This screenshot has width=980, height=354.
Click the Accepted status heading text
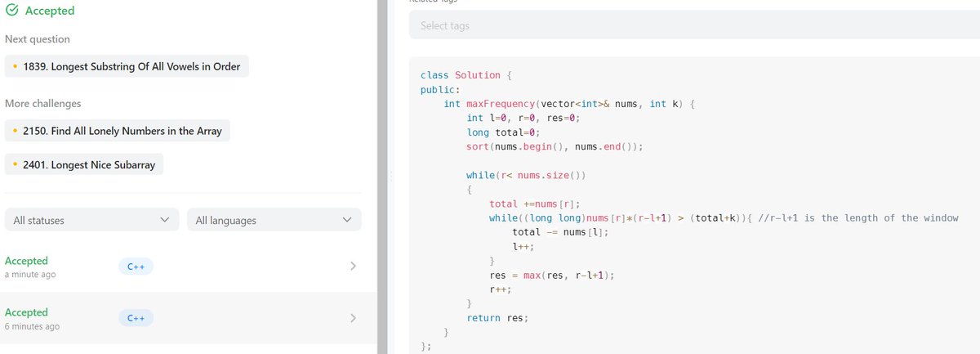[x=50, y=11]
